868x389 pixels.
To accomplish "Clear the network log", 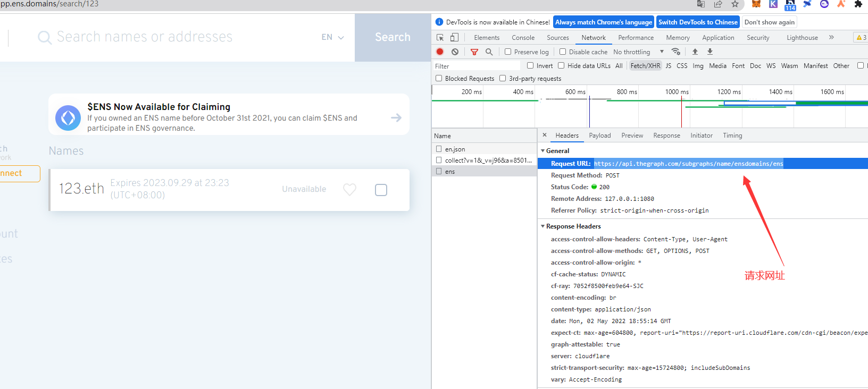I will tap(455, 52).
